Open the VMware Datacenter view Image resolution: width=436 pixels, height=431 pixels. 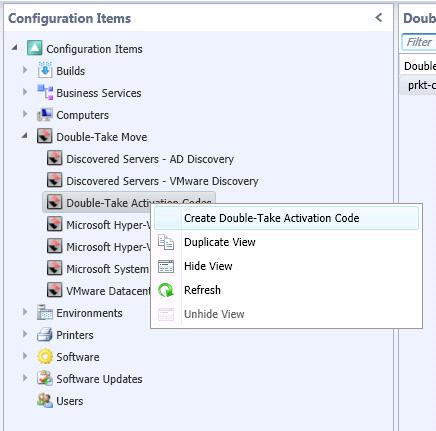(x=108, y=291)
